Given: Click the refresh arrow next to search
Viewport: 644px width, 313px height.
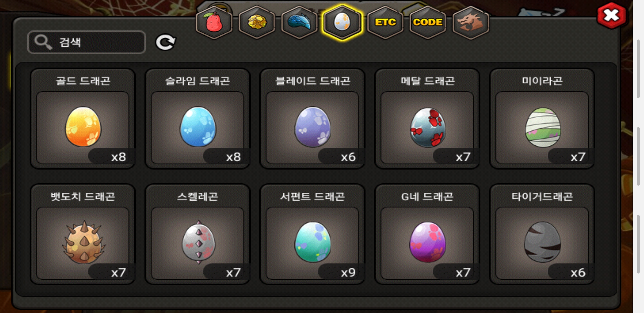Looking at the screenshot, I should (x=165, y=42).
